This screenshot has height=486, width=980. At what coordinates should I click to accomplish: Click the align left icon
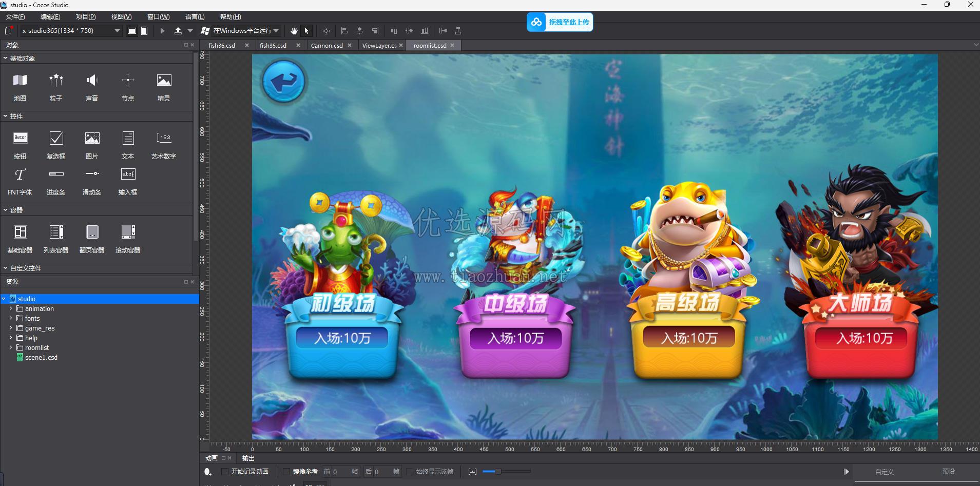(x=344, y=31)
